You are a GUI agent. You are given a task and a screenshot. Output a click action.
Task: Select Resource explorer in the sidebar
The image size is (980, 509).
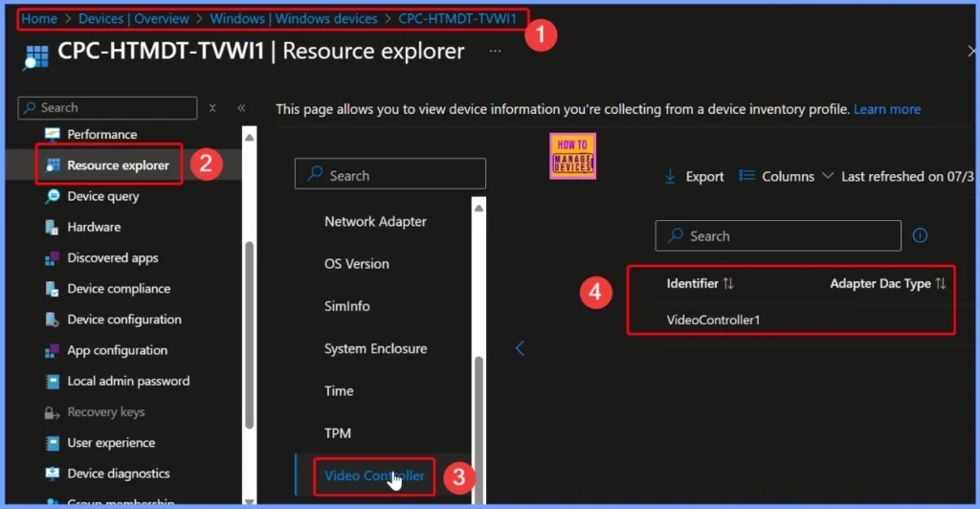pyautogui.click(x=118, y=166)
